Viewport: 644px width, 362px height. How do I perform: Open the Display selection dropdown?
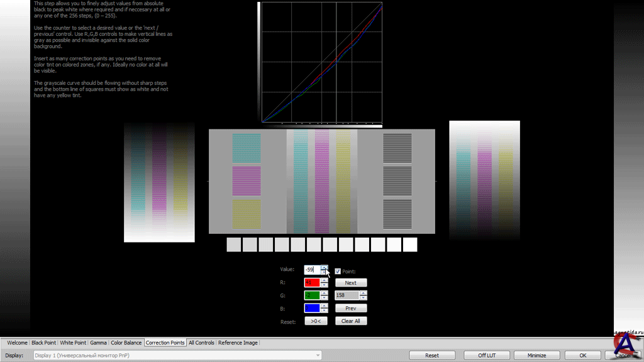(177, 355)
